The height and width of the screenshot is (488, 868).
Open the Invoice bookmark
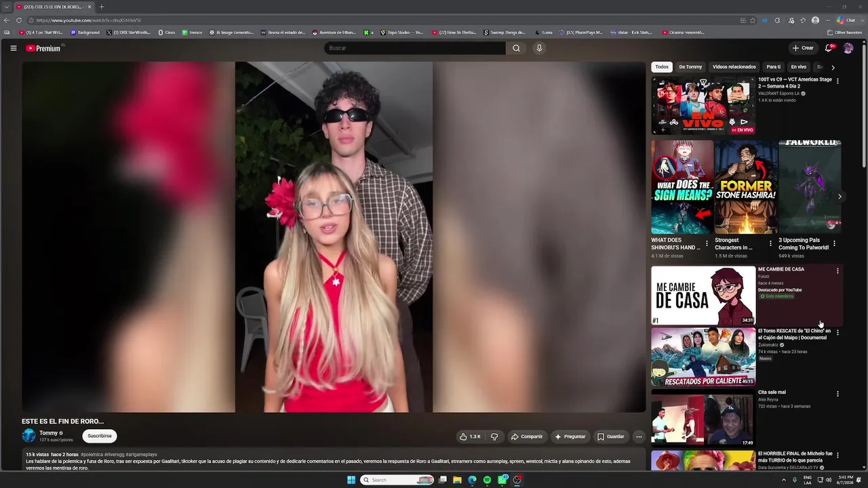click(193, 33)
